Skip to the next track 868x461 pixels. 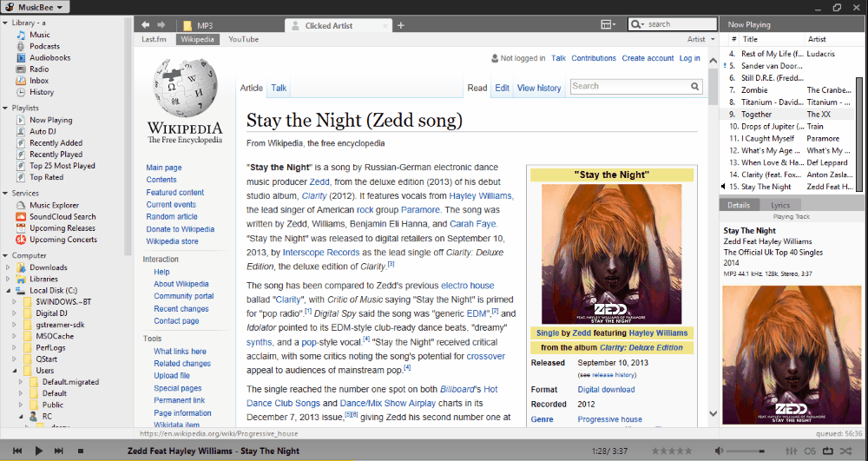[59, 451]
